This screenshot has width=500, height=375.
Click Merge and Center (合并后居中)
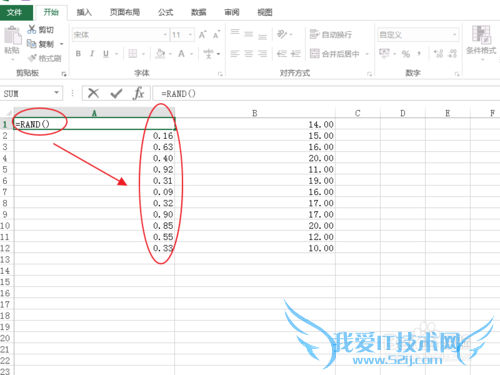click(335, 54)
